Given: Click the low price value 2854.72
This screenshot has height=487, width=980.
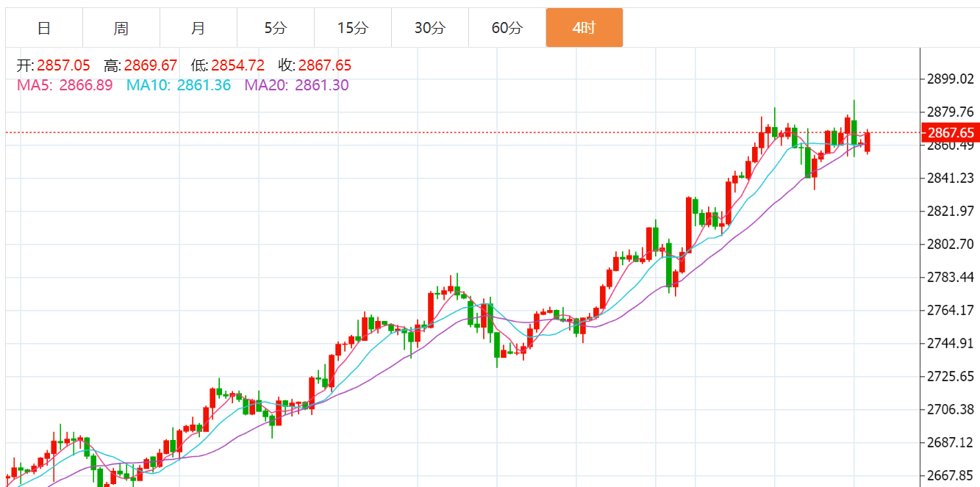Looking at the screenshot, I should 237,65.
